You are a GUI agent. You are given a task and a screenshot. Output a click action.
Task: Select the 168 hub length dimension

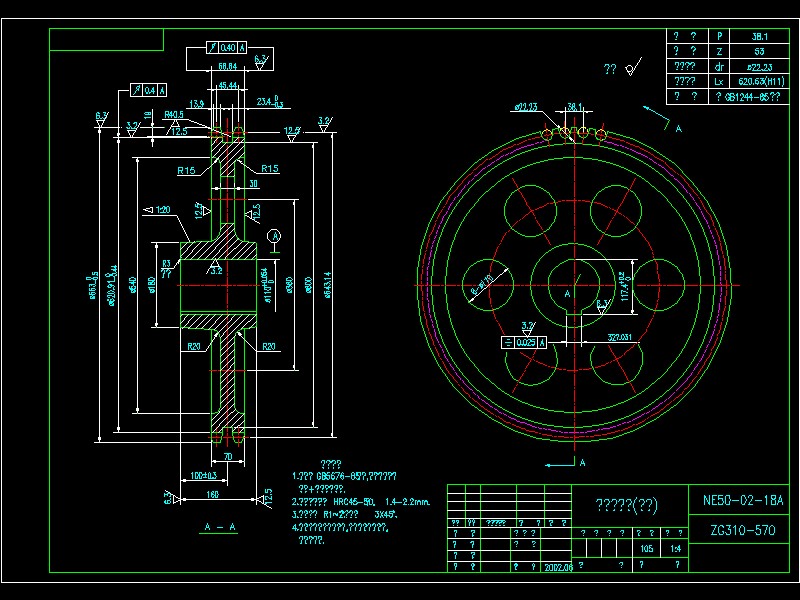click(212, 494)
